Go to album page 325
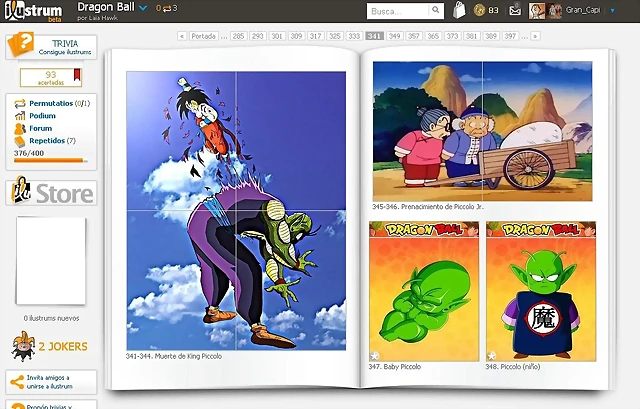The width and height of the screenshot is (640, 409). [x=335, y=36]
